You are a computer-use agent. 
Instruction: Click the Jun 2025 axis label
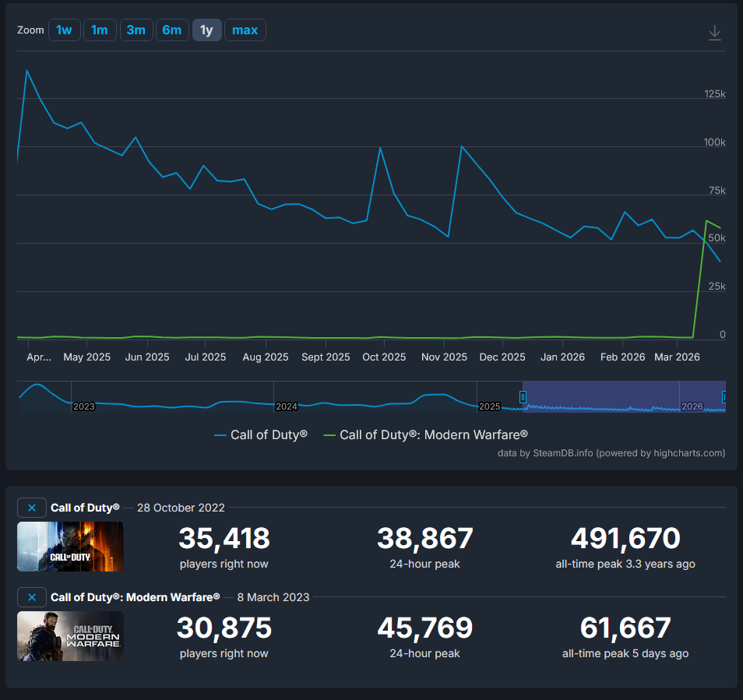click(147, 357)
